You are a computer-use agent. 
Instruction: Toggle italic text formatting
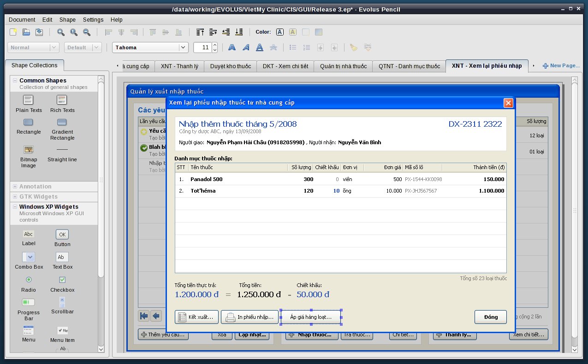pos(246,47)
